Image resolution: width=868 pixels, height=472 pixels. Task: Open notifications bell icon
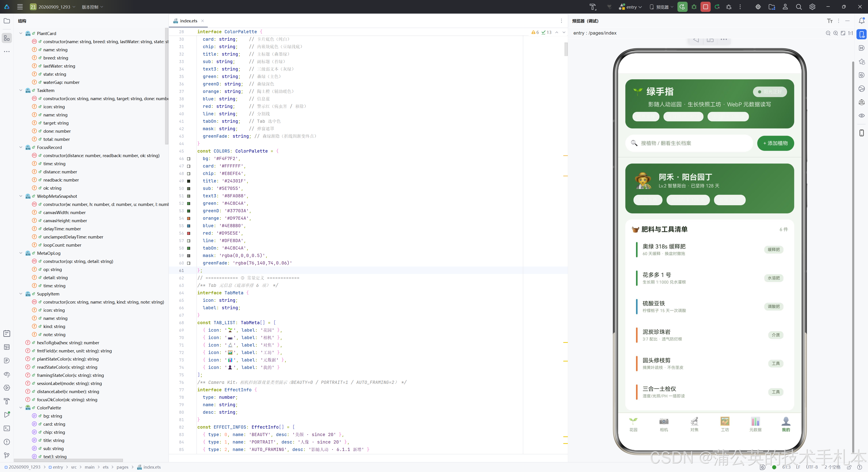click(x=862, y=21)
